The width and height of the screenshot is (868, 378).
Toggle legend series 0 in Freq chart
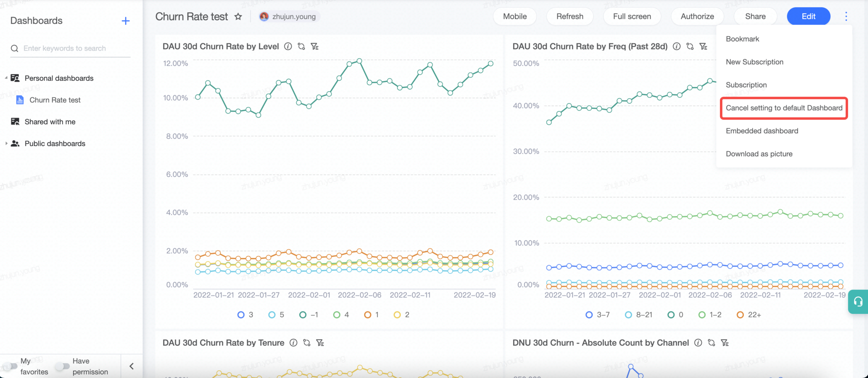(675, 315)
